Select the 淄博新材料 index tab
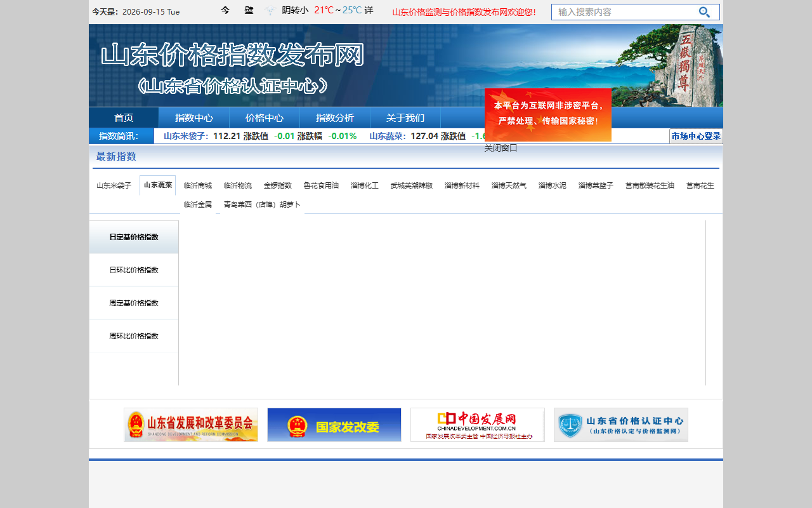The image size is (812, 508). 462,185
